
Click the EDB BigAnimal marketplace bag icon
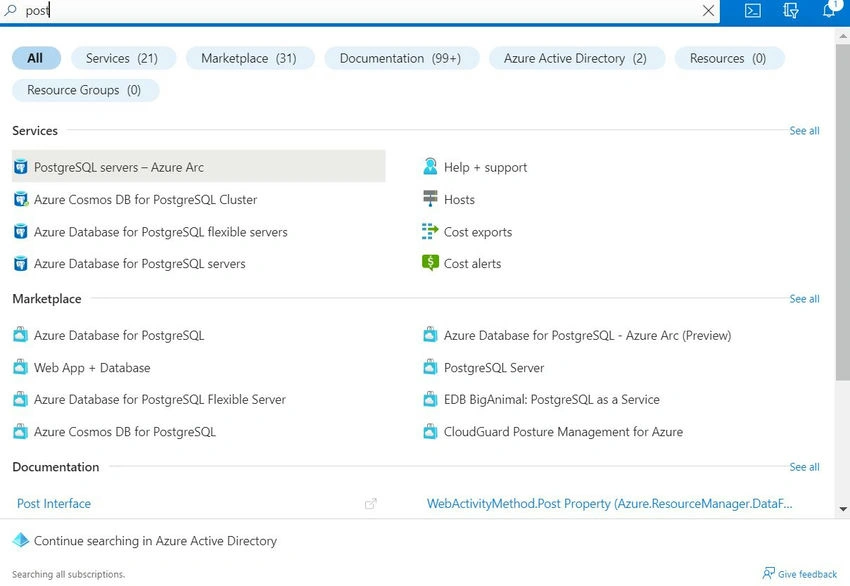tap(430, 400)
